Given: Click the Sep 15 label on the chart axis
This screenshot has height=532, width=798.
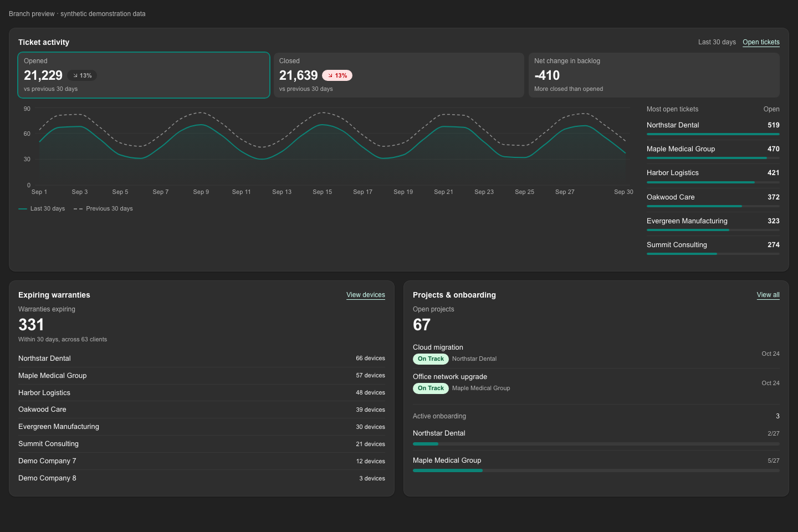Looking at the screenshot, I should [323, 192].
